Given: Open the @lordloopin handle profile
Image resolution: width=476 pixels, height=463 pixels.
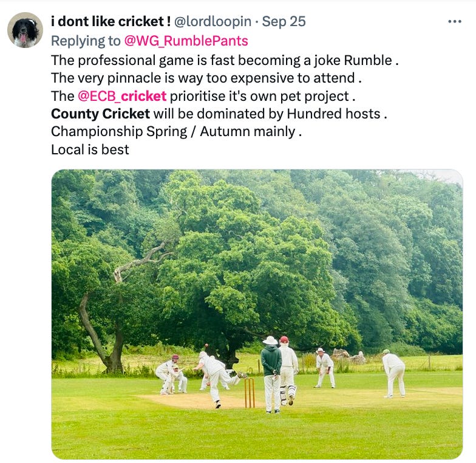Looking at the screenshot, I should point(212,22).
